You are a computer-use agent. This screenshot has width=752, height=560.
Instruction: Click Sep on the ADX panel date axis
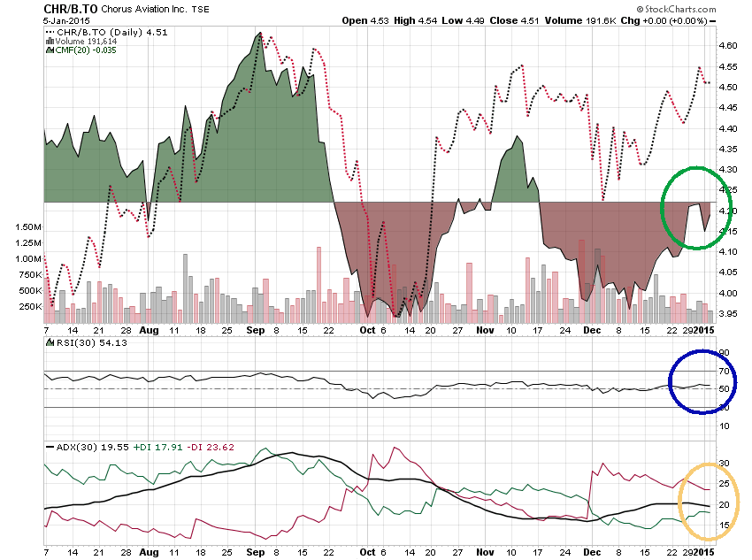(255, 552)
